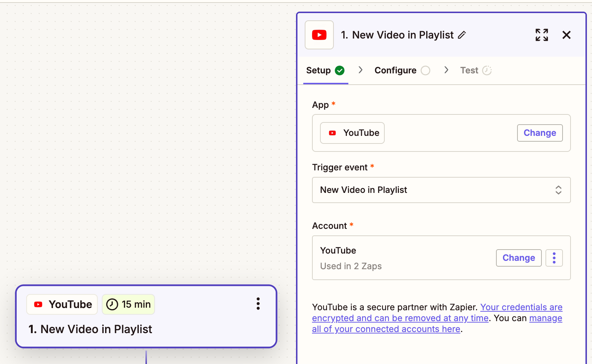Image resolution: width=592 pixels, height=364 pixels.
Task: Click the Trigger event up-down arrows
Action: click(558, 190)
